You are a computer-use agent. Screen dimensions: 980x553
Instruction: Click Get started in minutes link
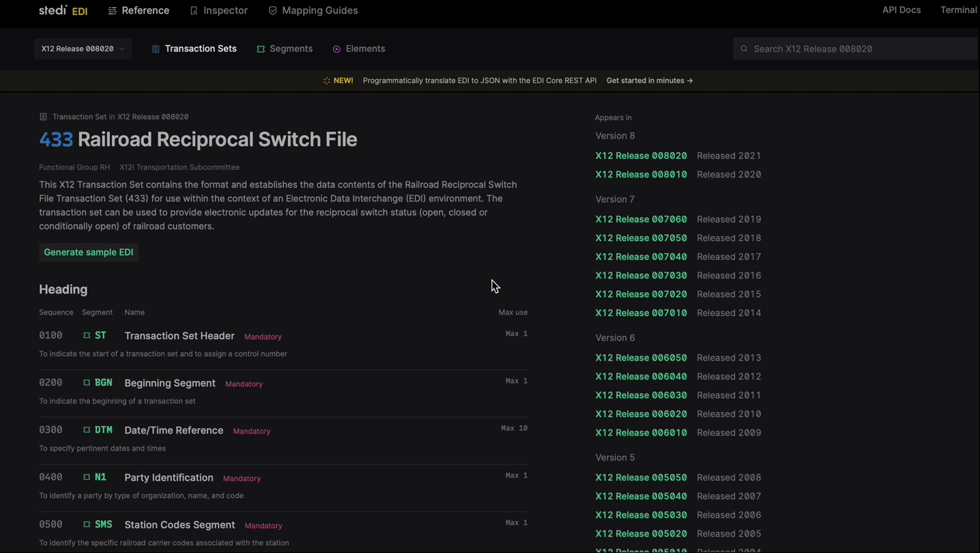click(x=650, y=81)
